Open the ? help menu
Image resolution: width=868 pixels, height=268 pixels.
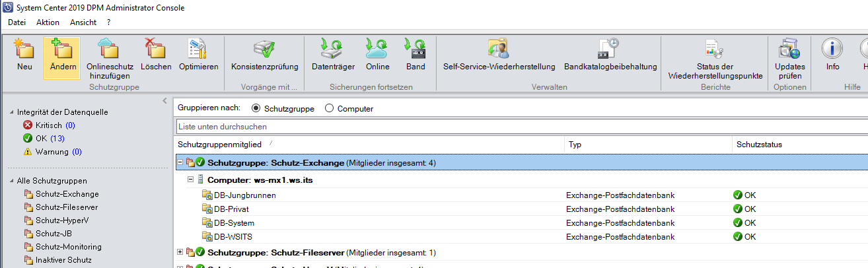pos(108,22)
